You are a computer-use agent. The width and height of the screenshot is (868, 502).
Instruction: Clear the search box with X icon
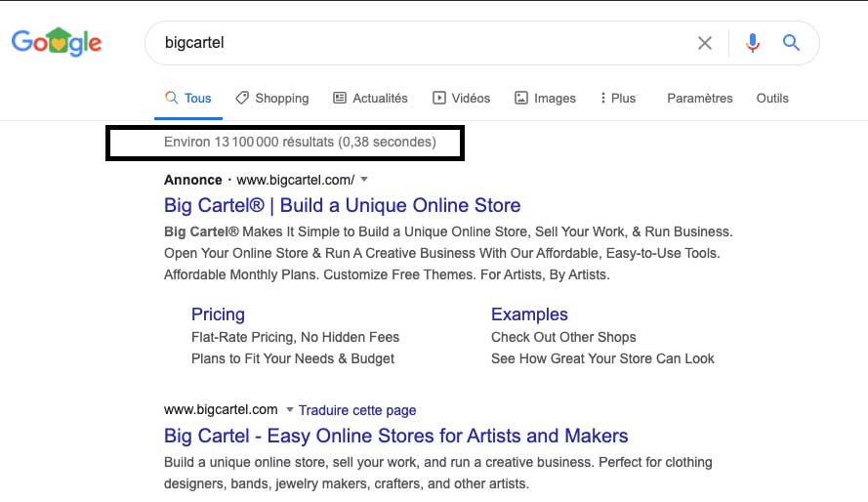[705, 43]
